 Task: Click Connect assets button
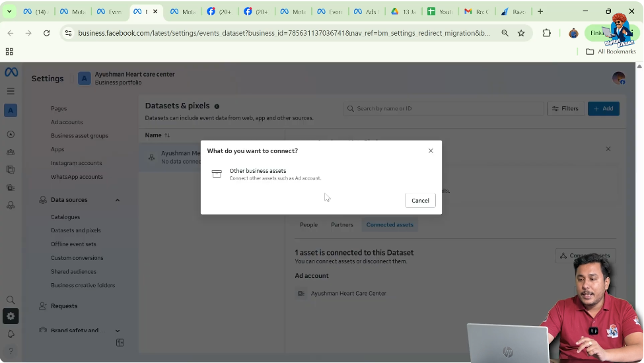tap(585, 255)
